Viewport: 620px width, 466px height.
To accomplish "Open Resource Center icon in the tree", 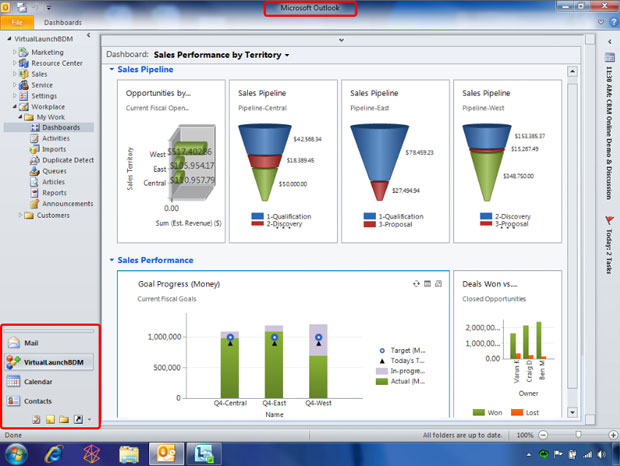I will [x=24, y=63].
